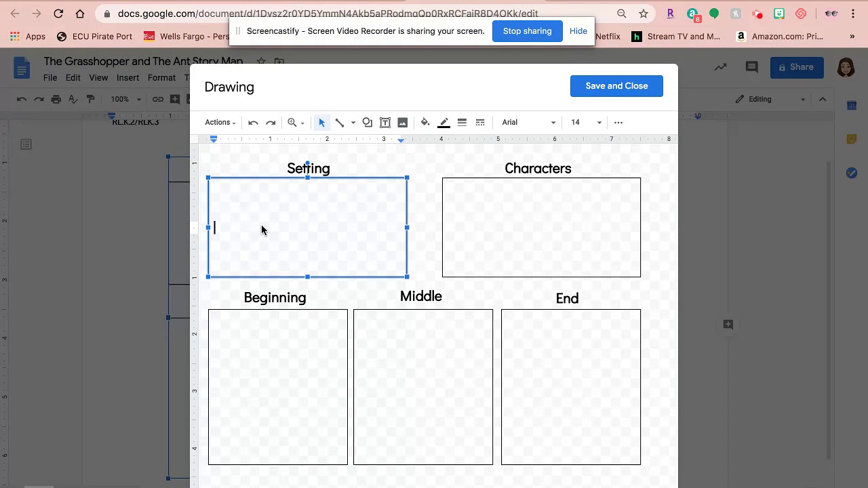Activate the Select arrow tool
This screenshot has width=868, height=488.
(x=321, y=123)
